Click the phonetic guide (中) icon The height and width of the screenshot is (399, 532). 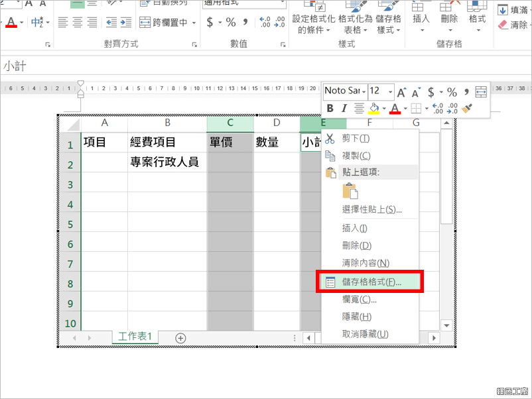37,23
